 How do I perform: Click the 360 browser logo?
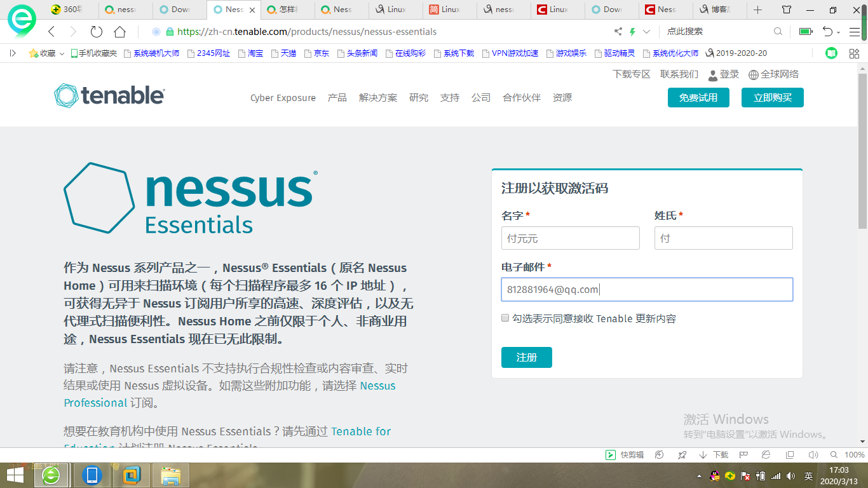pyautogui.click(x=22, y=20)
